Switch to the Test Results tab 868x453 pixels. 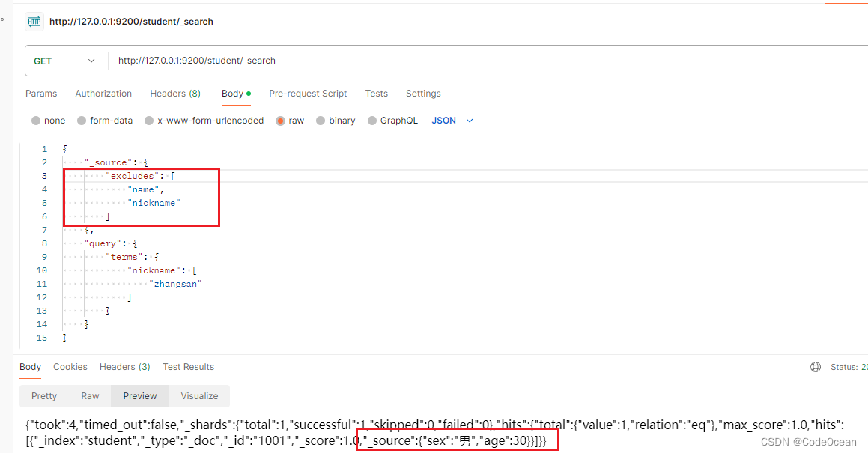coord(188,367)
